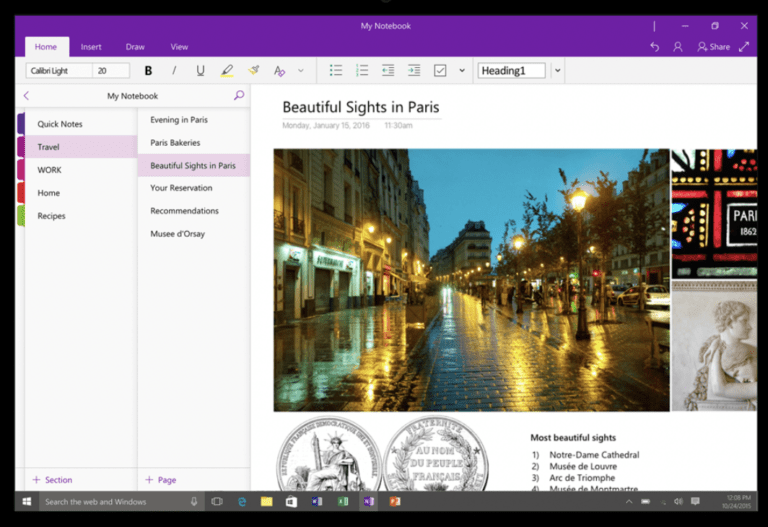The image size is (768, 527).
Task: Apply italic formatting
Action: coord(174,71)
